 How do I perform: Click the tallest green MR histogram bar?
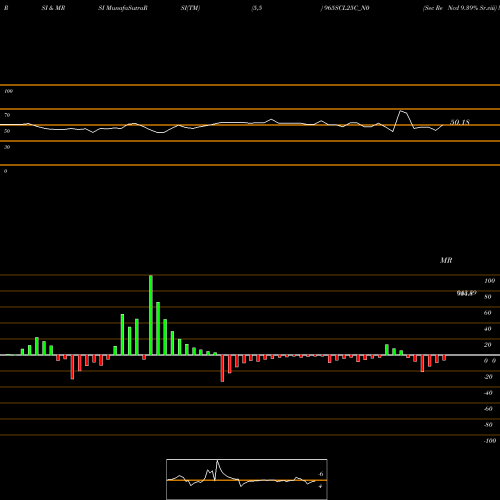151,315
